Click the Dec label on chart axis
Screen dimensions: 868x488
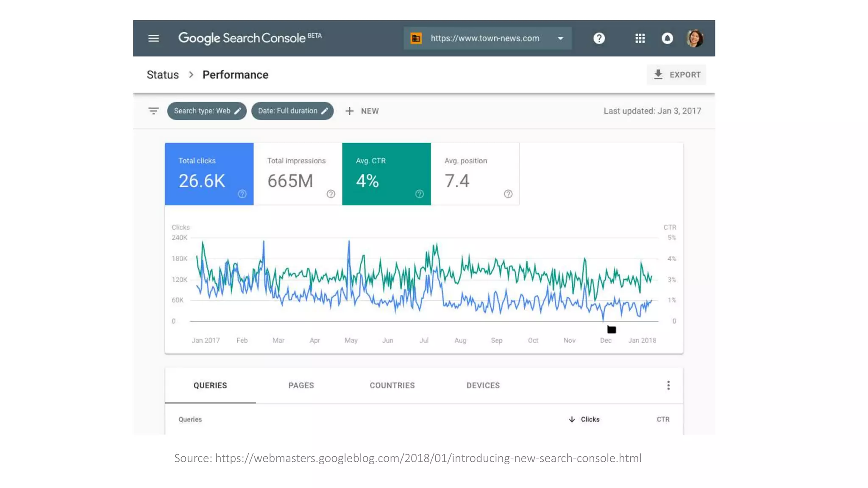pos(606,340)
